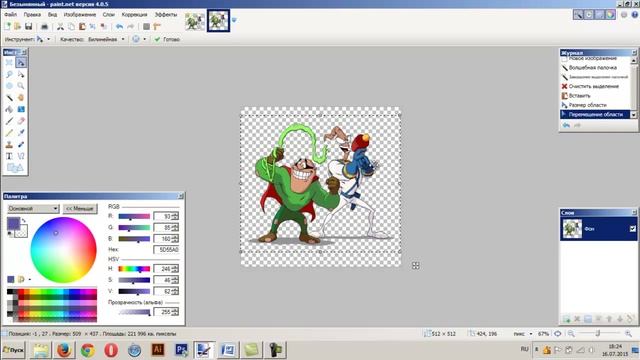Select the Волшебная палочка history entry
This screenshot has width=640, height=360.
(592, 67)
